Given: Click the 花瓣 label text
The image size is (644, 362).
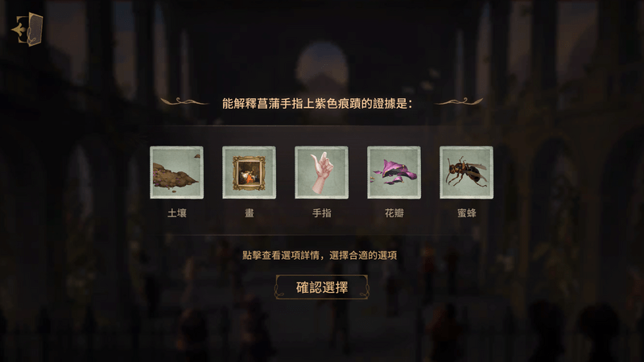Looking at the screenshot, I should (394, 213).
